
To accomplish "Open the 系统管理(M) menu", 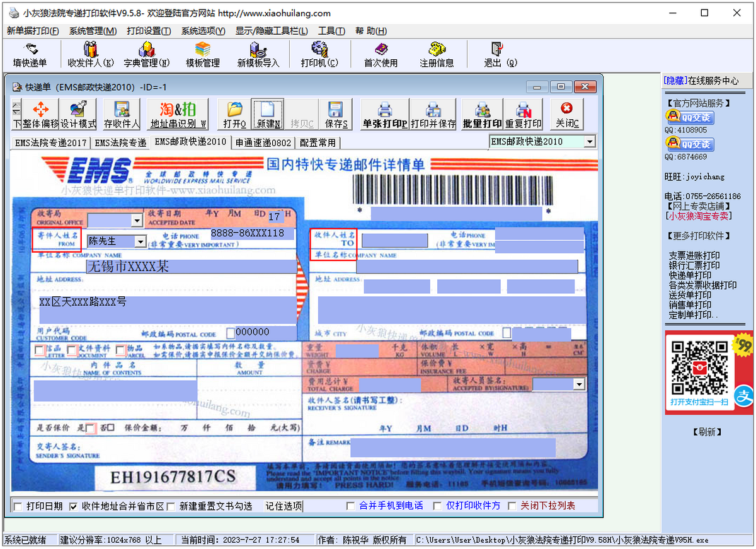I will pos(93,31).
